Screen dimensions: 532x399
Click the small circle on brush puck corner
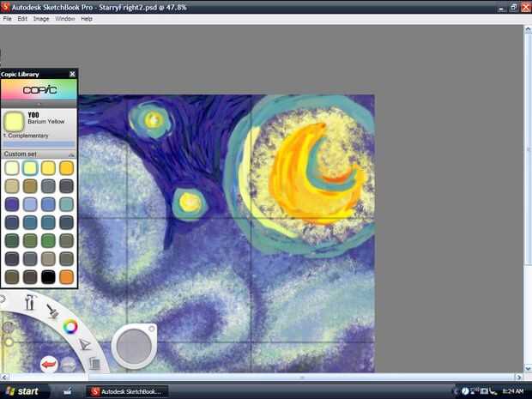pos(152,329)
